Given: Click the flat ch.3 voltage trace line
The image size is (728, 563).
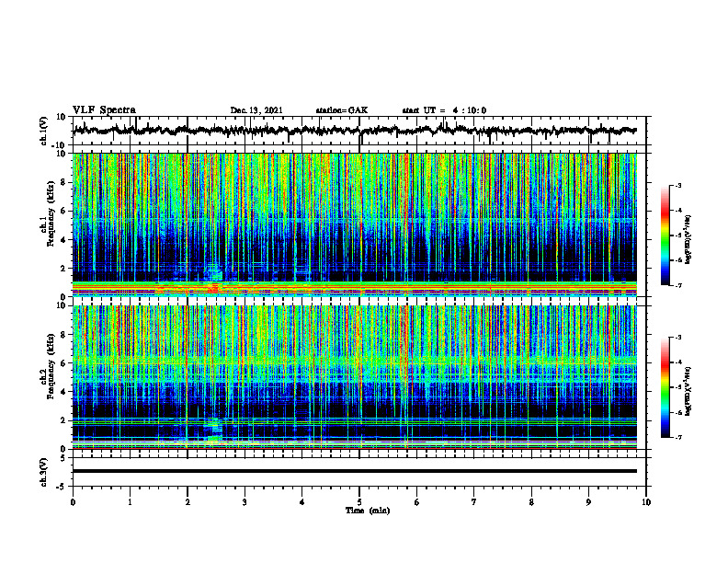Looking at the screenshot, I should [355, 471].
